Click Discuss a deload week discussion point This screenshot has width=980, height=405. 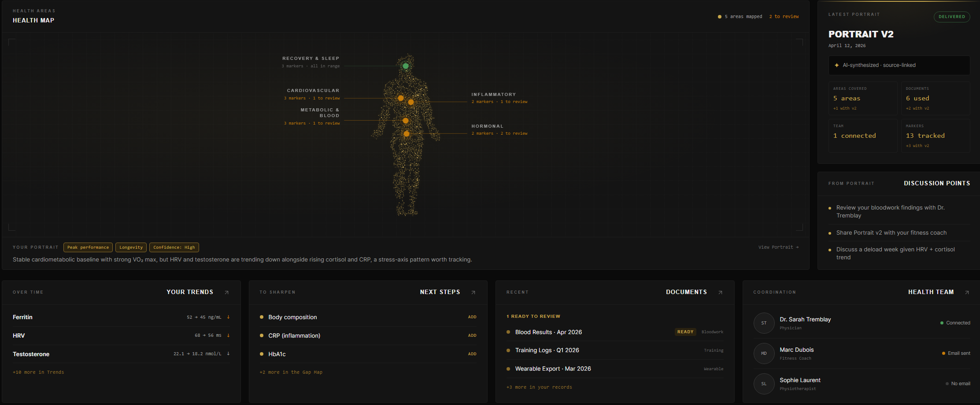click(899, 254)
